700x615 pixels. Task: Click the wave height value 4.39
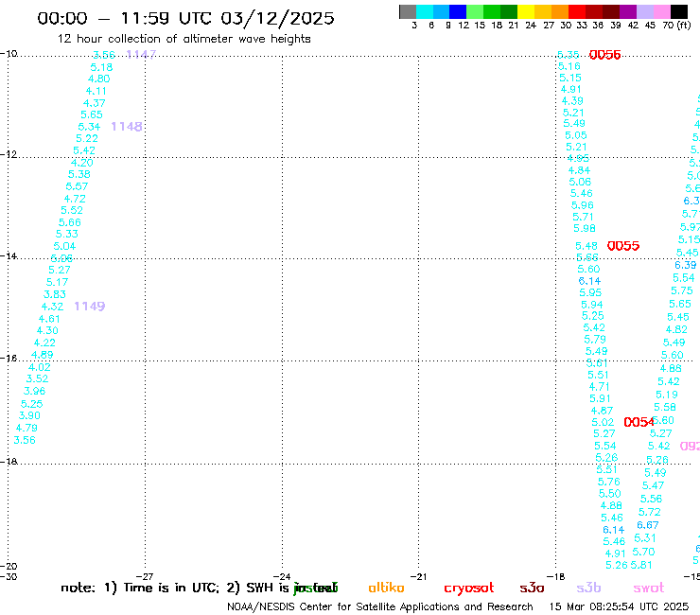pos(572,101)
